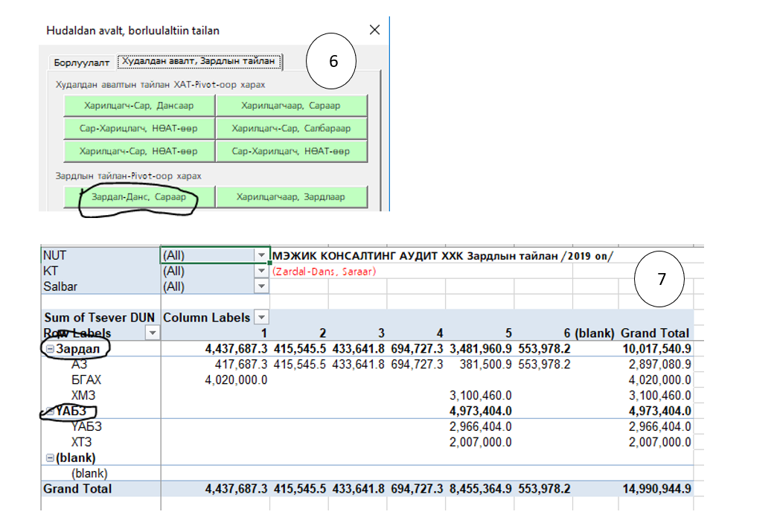
Task: Open the Column Labels filter arrow
Action: click(260, 318)
